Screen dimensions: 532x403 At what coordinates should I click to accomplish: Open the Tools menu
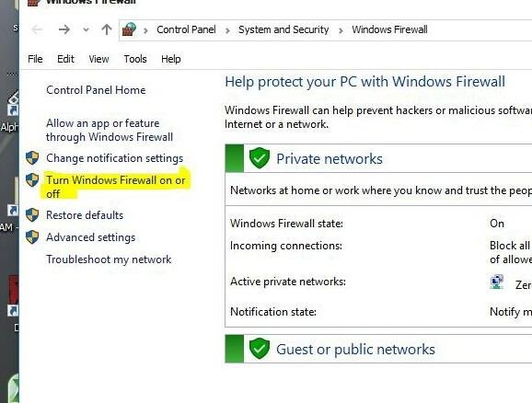point(135,59)
